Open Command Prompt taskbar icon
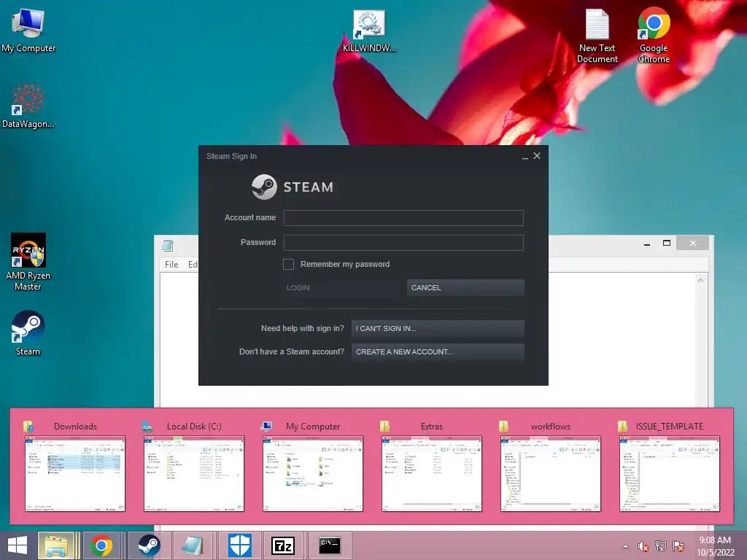Image resolution: width=747 pixels, height=560 pixels. coord(330,545)
